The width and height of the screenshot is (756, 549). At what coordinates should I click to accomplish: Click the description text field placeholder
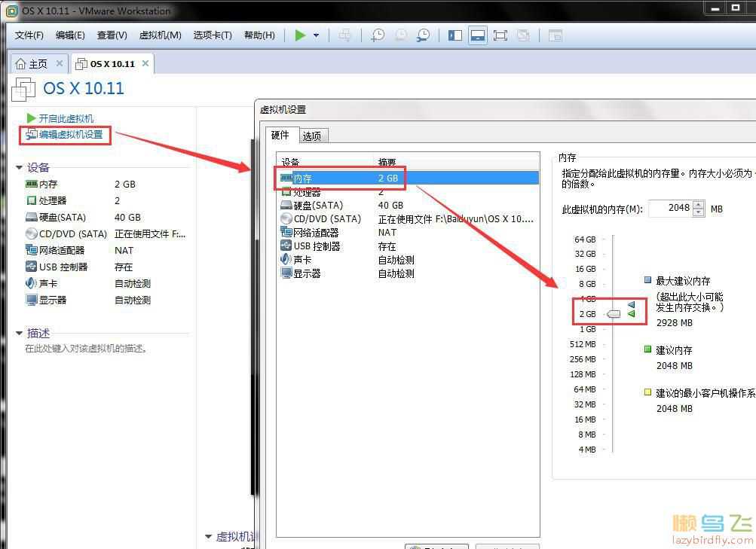[86, 348]
